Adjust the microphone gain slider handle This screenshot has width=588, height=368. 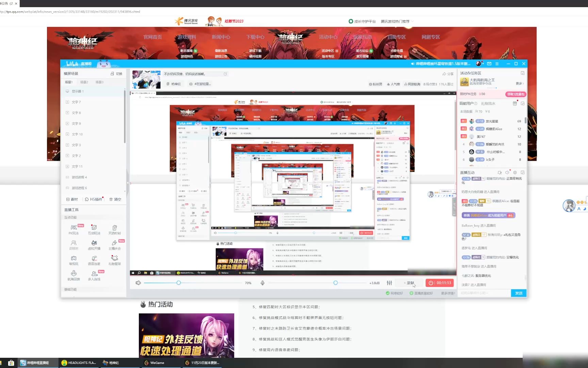(x=336, y=283)
